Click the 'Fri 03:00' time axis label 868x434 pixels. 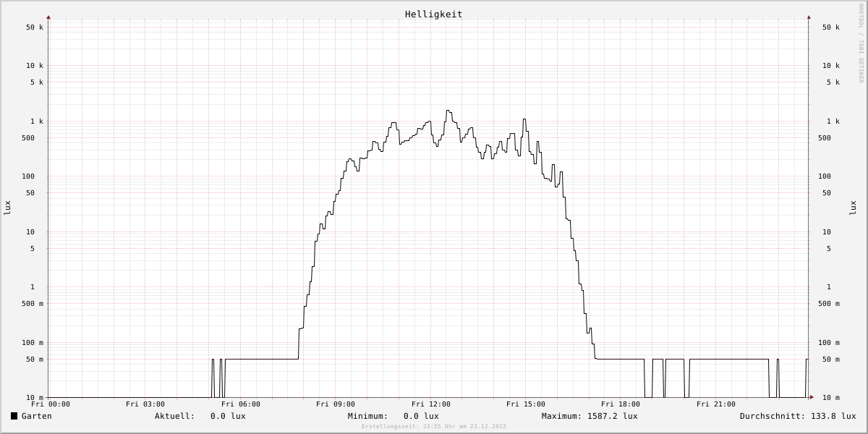pyautogui.click(x=145, y=404)
